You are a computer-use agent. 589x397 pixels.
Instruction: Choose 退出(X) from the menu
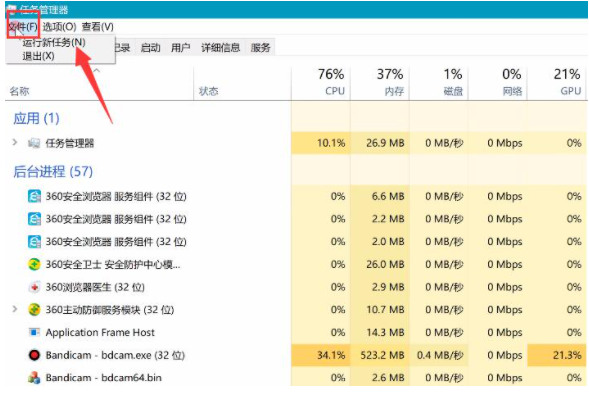tap(38, 56)
